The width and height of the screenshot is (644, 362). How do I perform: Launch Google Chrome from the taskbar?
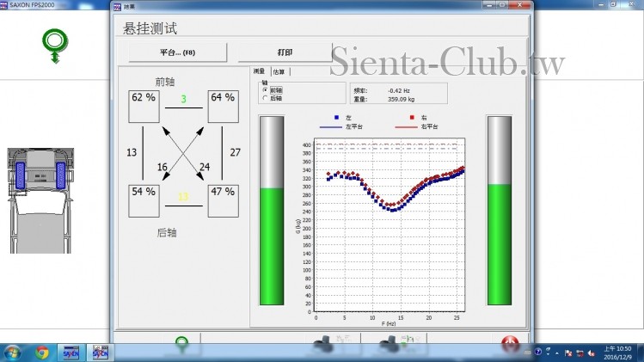click(x=42, y=353)
